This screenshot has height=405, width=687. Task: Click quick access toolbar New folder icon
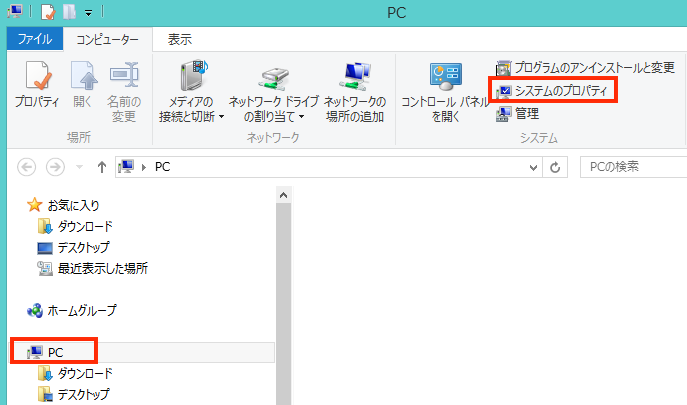click(69, 12)
